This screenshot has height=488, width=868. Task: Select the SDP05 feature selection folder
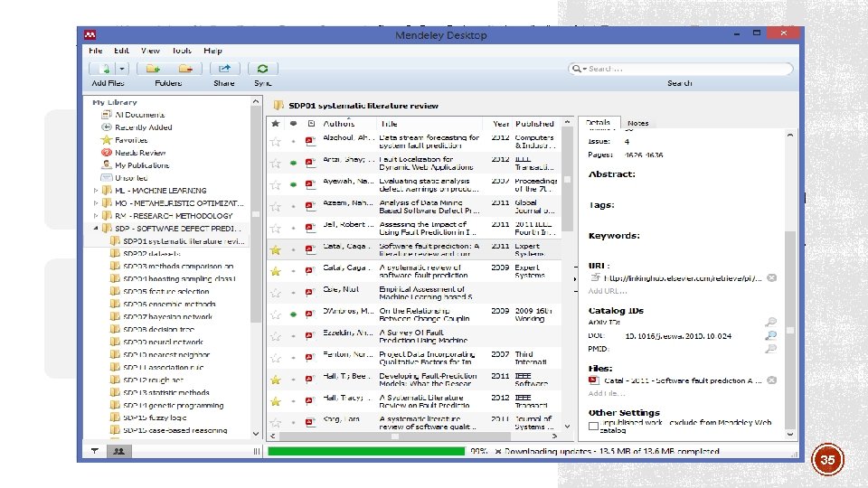click(x=165, y=292)
